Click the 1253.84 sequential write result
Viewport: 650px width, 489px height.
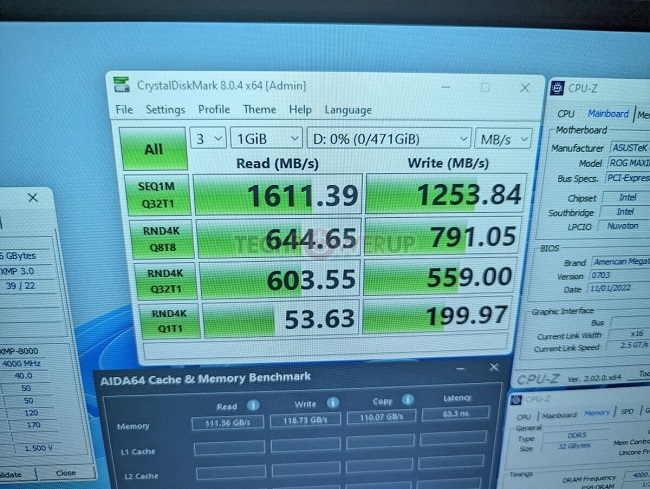pyautogui.click(x=446, y=194)
